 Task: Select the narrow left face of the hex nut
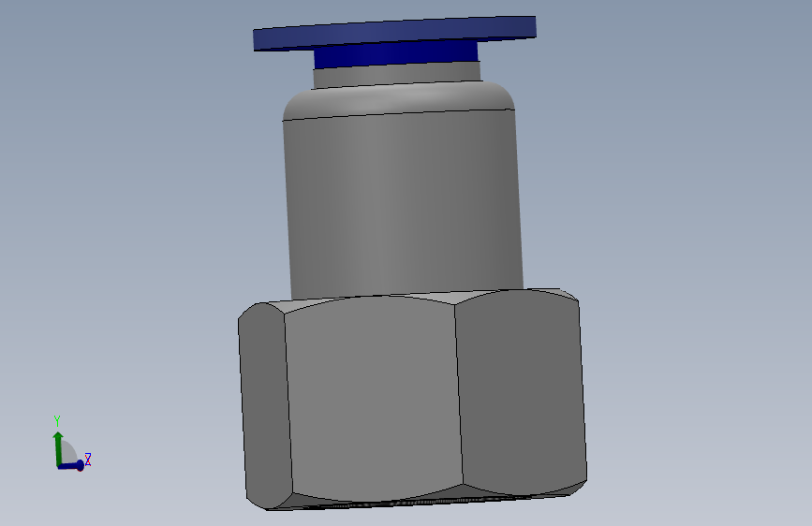click(265, 406)
